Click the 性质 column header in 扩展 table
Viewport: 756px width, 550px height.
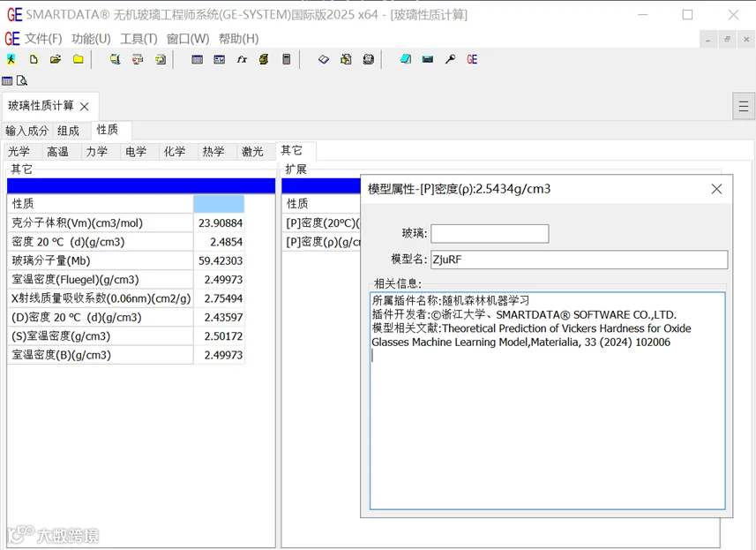click(321, 204)
